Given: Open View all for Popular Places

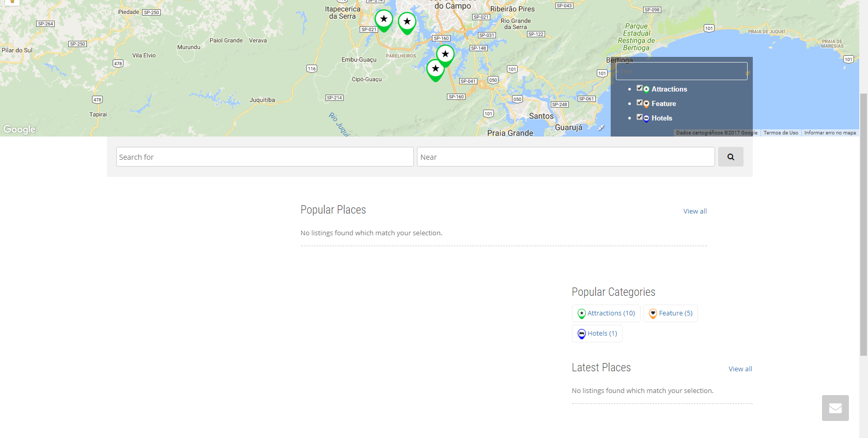Looking at the screenshot, I should [695, 211].
